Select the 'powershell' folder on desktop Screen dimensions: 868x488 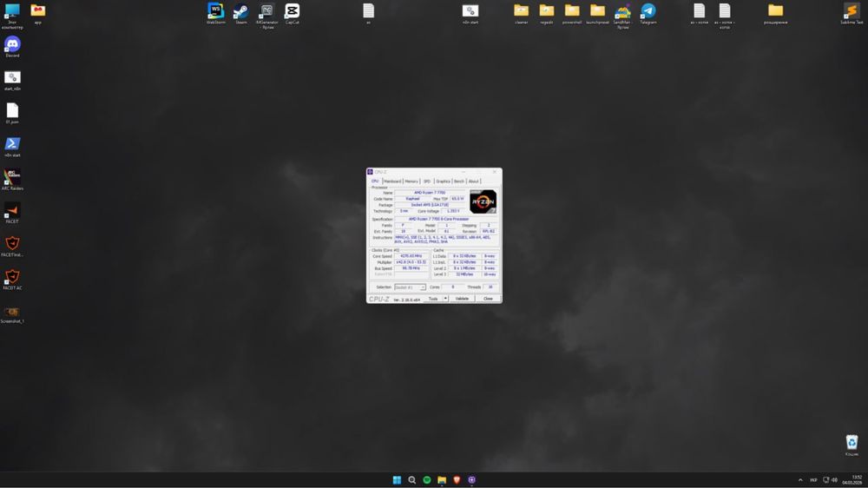pyautogui.click(x=572, y=13)
